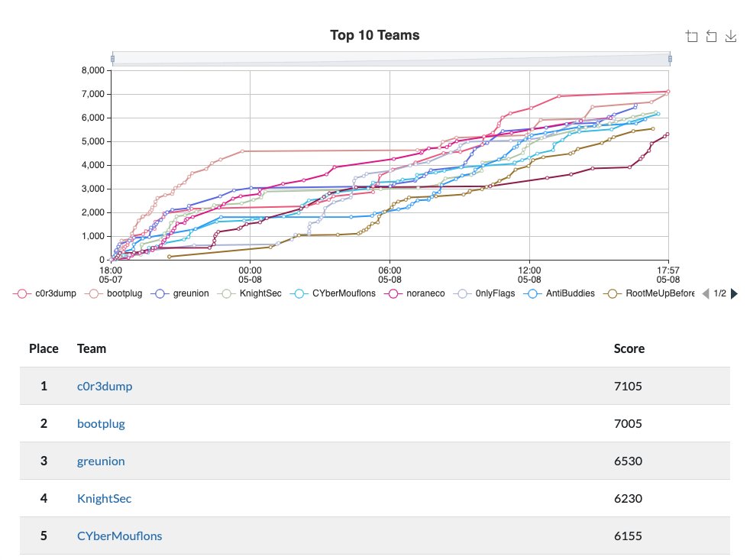Toggle bootplug series in legend
750x560 pixels.
point(113,293)
